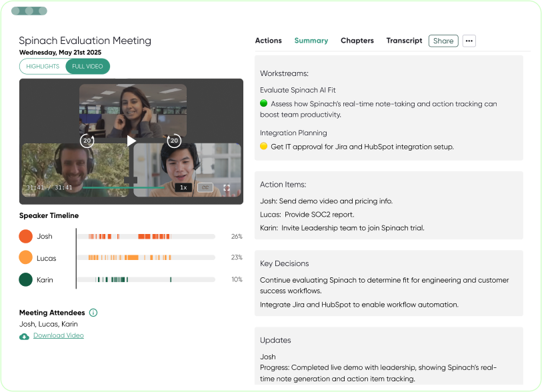The image size is (542, 392).
Task: Click Josh's speaker timeline bar
Action: pos(146,237)
